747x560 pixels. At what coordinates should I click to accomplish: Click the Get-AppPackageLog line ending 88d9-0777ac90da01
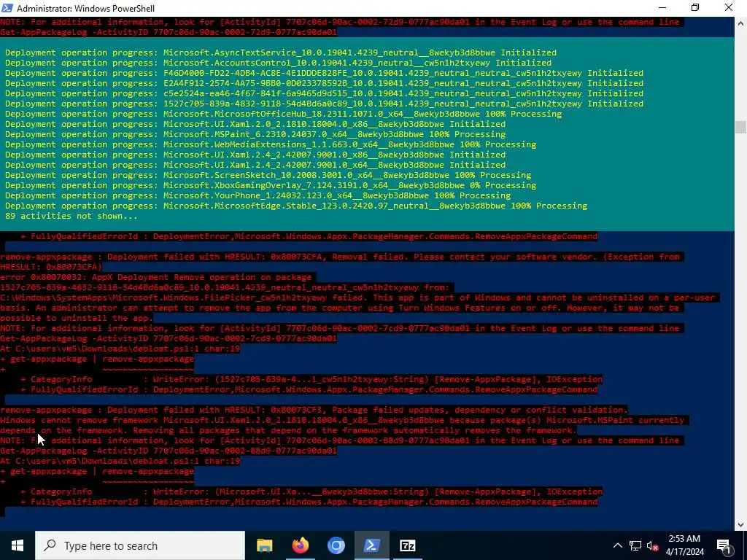(x=169, y=451)
